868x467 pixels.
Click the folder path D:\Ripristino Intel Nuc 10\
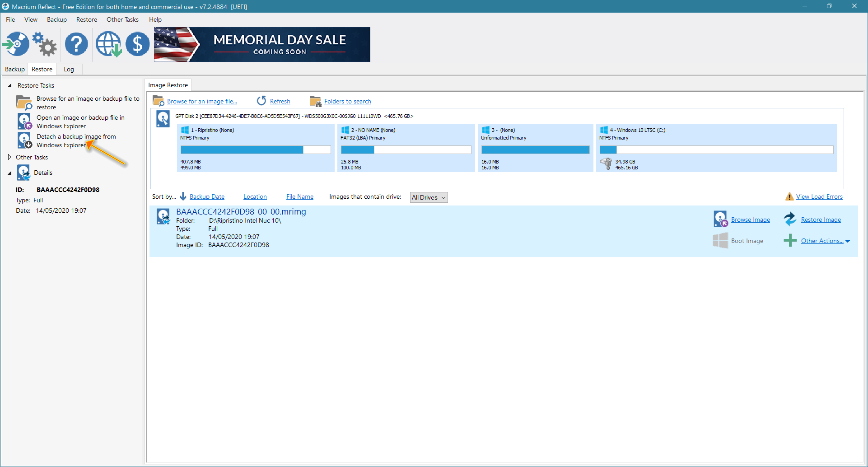tap(245, 220)
